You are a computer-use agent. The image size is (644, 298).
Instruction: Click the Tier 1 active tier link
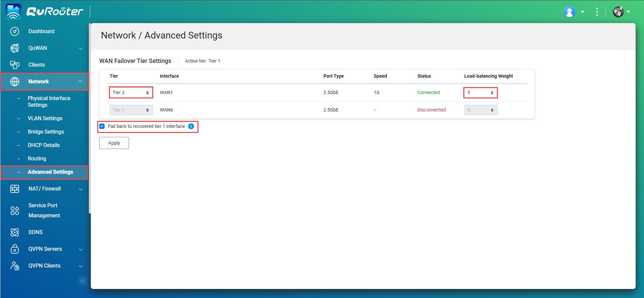click(214, 61)
